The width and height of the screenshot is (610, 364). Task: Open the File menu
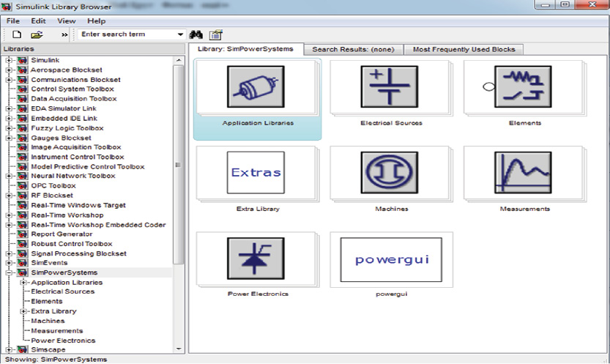pos(13,21)
